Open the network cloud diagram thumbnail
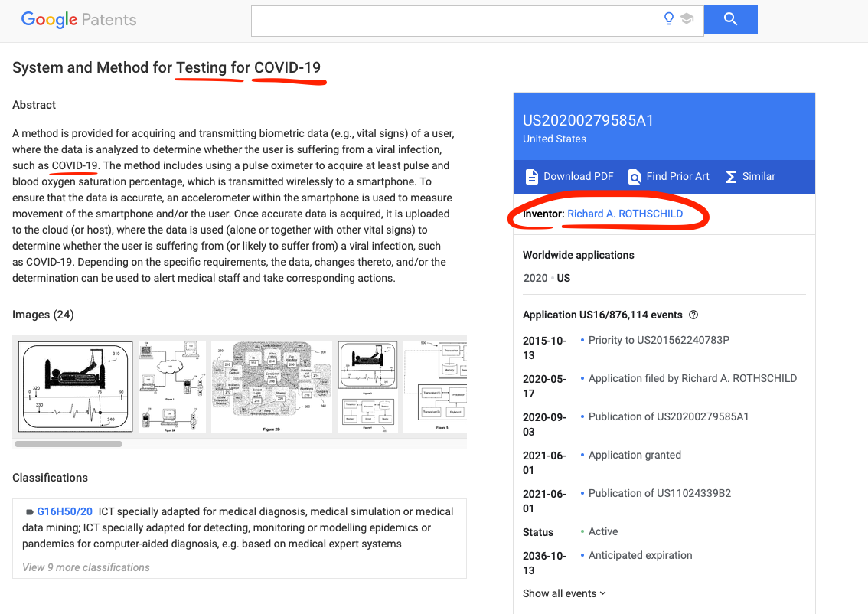The width and height of the screenshot is (868, 614). click(x=171, y=387)
